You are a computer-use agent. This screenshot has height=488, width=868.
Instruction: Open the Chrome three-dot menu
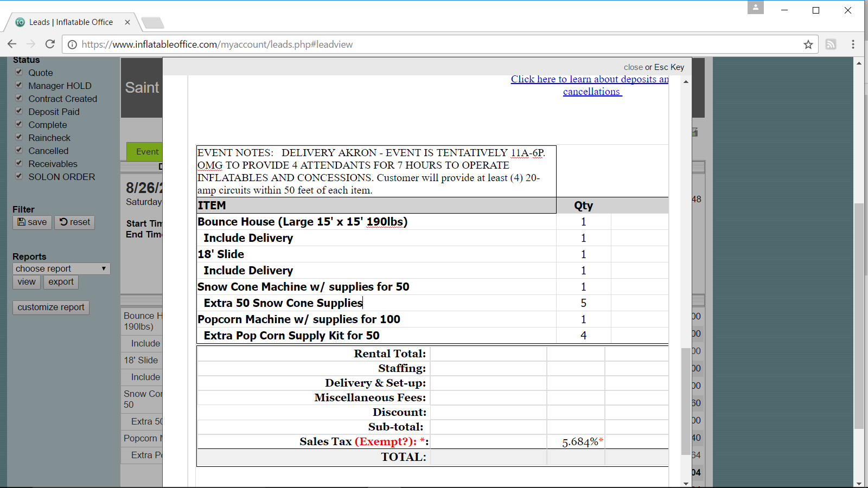pyautogui.click(x=853, y=44)
